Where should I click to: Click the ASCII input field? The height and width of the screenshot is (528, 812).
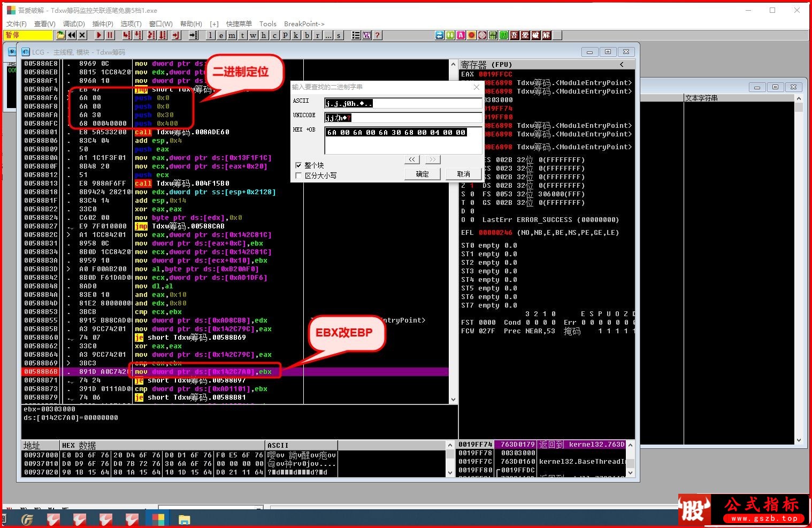403,103
